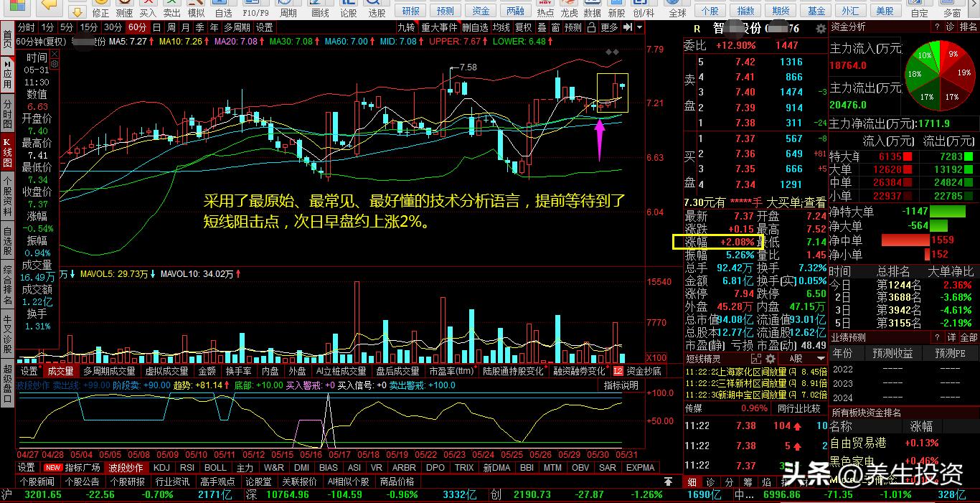Click the 周期 period icon
This screenshot has width=980, height=503.
click(288, 9)
